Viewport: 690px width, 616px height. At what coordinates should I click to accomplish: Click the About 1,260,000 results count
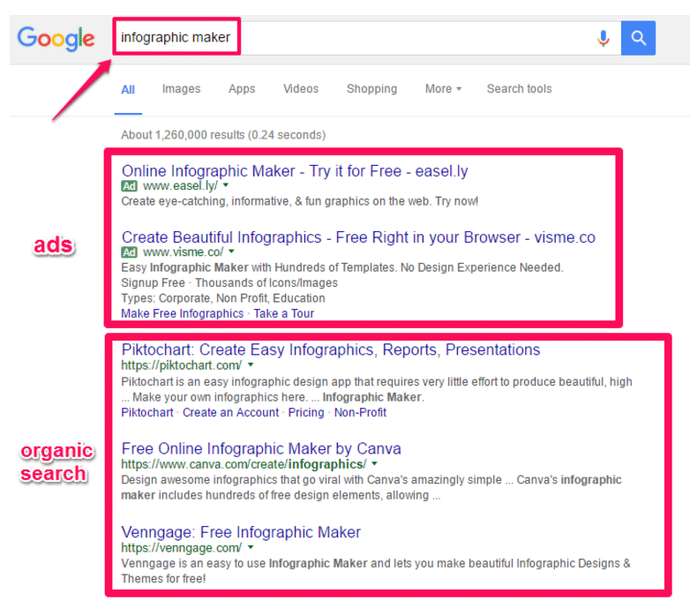click(x=223, y=135)
